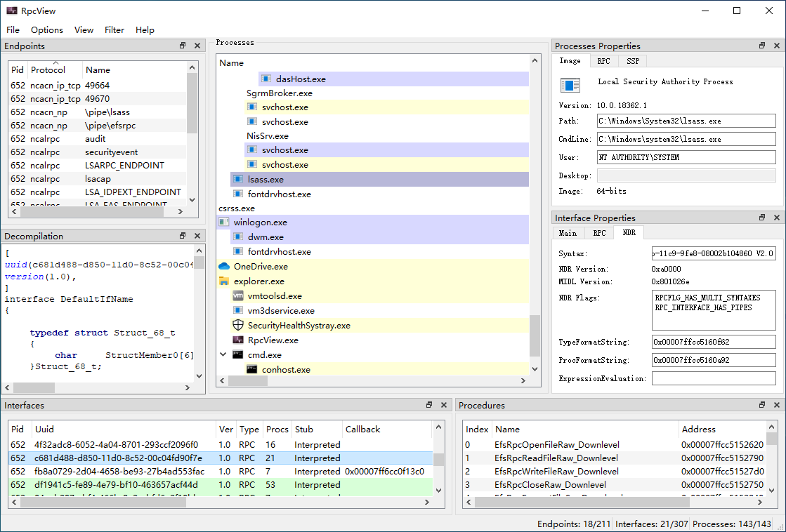Collapse the cmd.exe tree node
The height and width of the screenshot is (532, 786).
coord(223,354)
